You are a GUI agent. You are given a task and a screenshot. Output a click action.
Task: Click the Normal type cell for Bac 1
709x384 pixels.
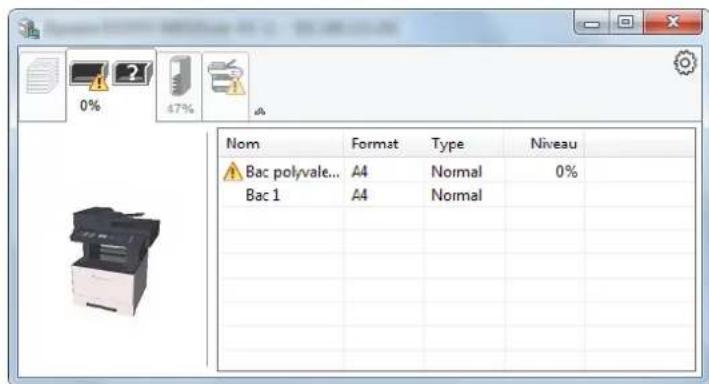coord(457,195)
